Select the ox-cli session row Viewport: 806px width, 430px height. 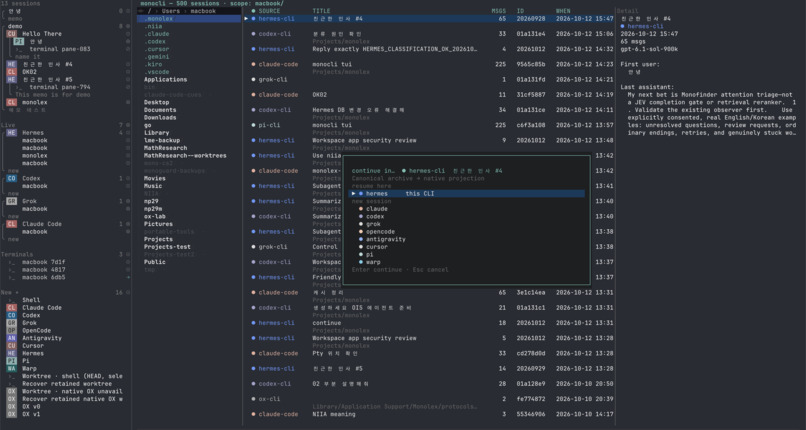click(x=431, y=399)
